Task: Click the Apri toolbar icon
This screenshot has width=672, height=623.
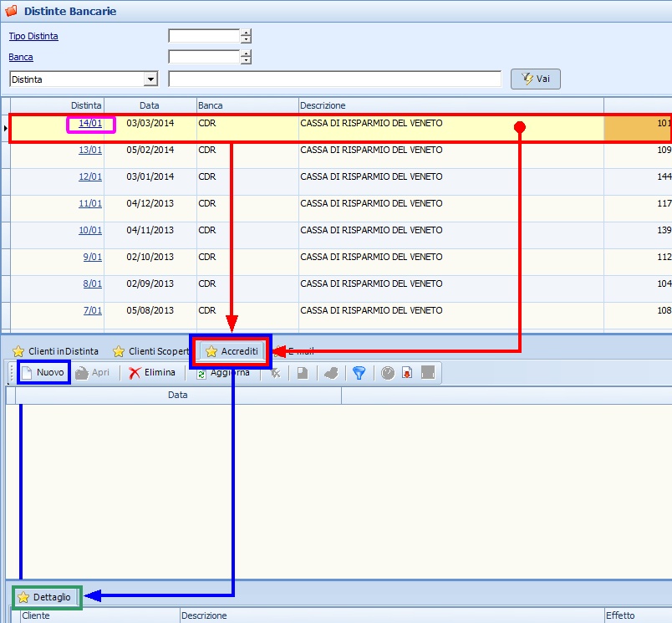Action: coord(93,373)
